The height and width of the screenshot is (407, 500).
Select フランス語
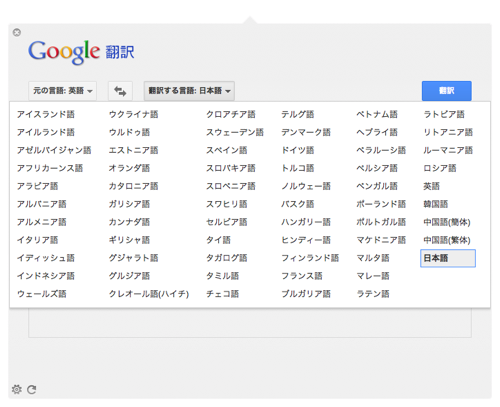(302, 276)
